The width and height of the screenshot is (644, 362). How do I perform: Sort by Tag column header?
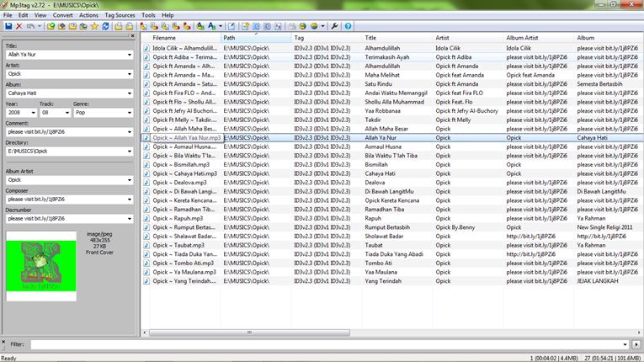[x=327, y=38]
